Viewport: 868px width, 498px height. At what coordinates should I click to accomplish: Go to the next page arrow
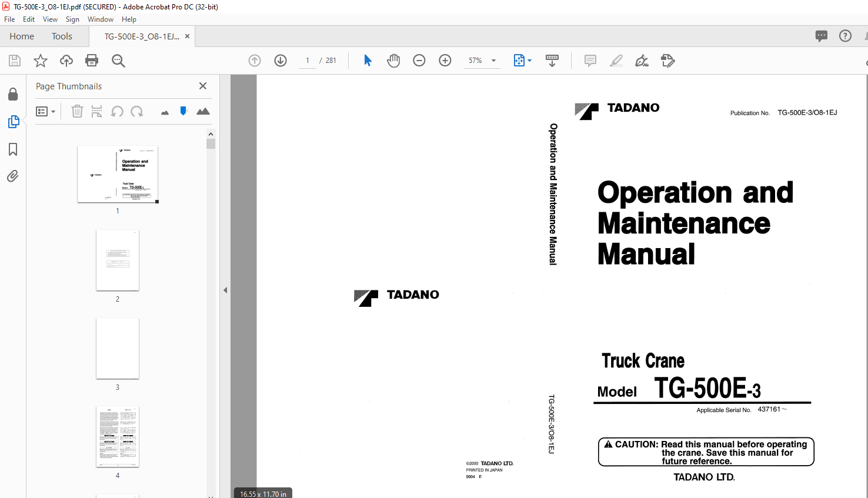[281, 61]
